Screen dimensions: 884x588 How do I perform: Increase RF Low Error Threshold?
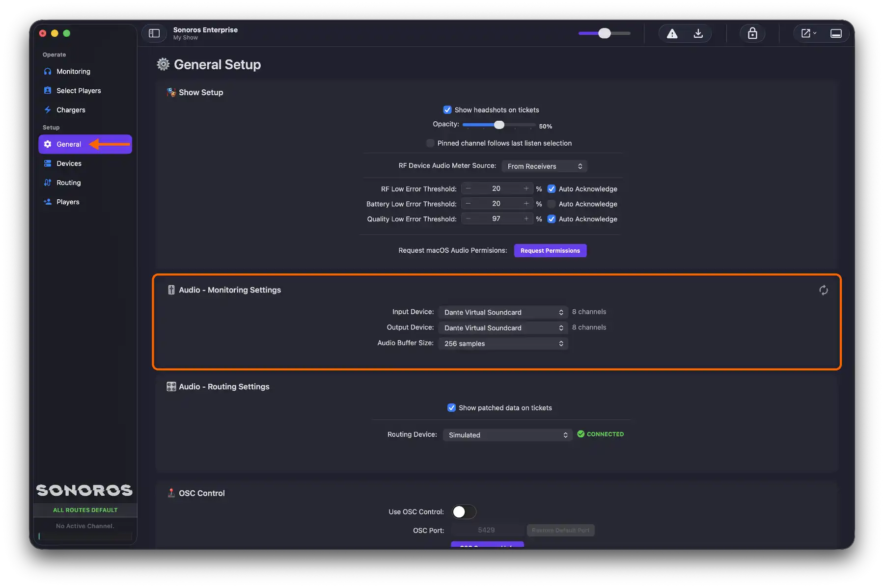pos(526,189)
